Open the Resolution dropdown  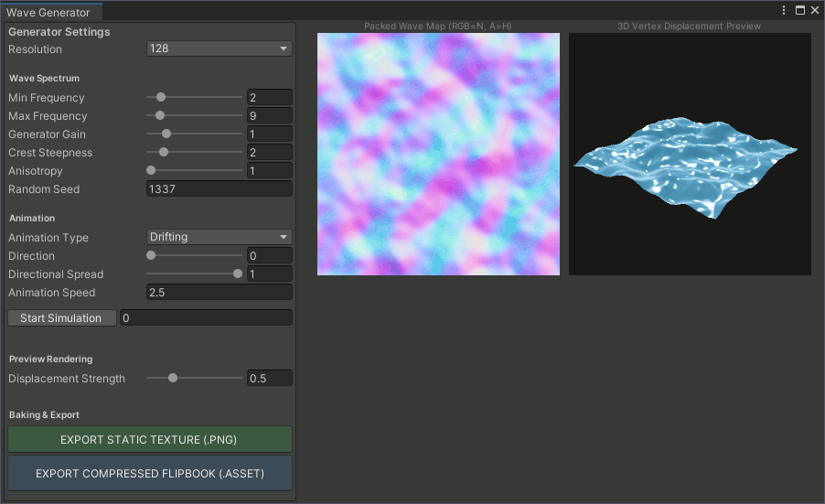pyautogui.click(x=219, y=48)
